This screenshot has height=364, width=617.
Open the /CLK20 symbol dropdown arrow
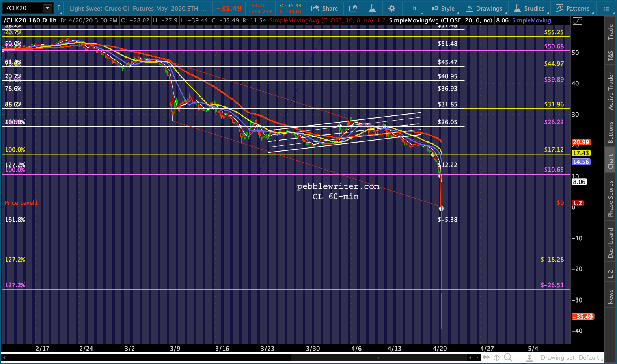47,8
